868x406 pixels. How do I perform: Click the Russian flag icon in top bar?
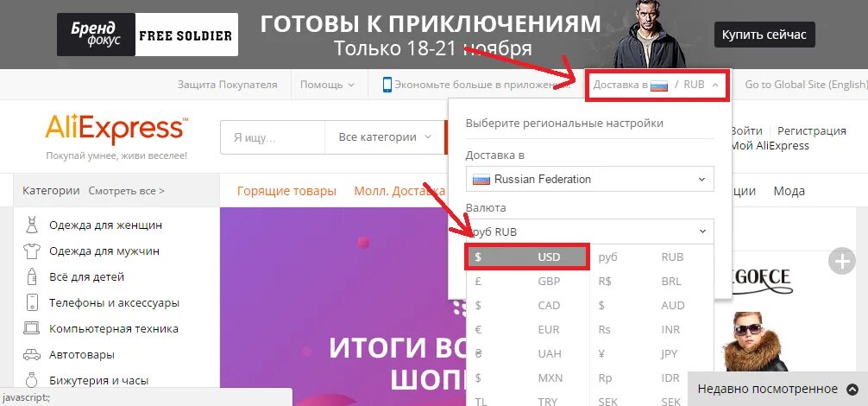[x=658, y=86]
